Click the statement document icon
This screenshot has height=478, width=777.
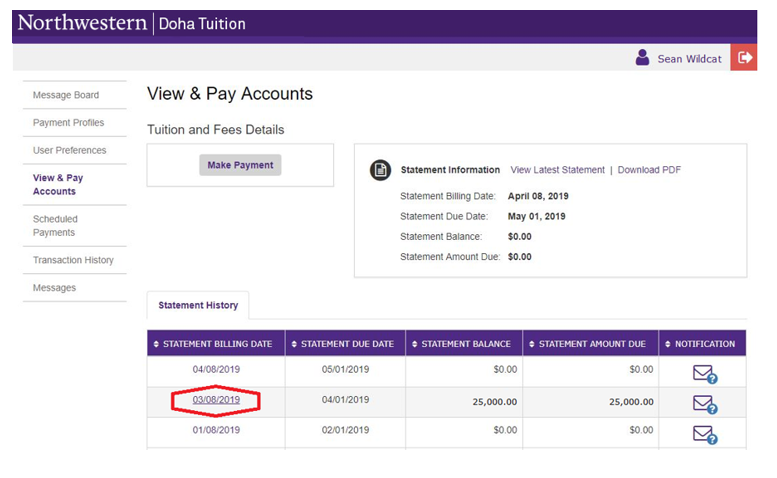tap(380, 170)
